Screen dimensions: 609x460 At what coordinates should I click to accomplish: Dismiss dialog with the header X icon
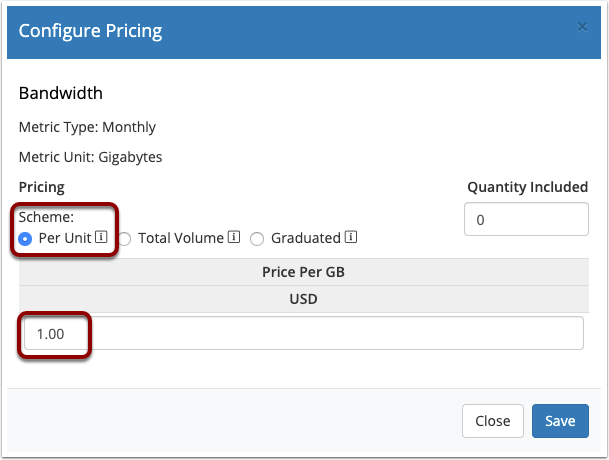point(582,27)
